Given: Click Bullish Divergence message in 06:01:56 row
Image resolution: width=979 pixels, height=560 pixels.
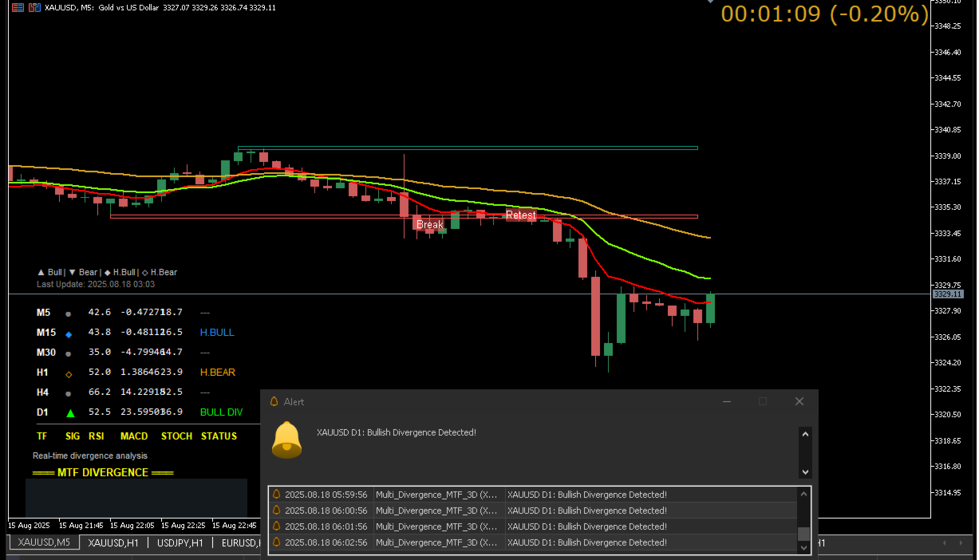Looking at the screenshot, I should tap(587, 526).
